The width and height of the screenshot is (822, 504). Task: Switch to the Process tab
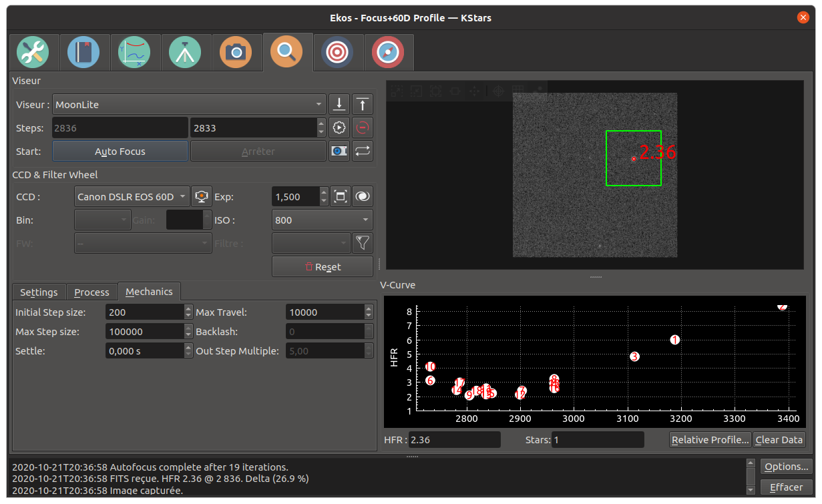coord(91,292)
